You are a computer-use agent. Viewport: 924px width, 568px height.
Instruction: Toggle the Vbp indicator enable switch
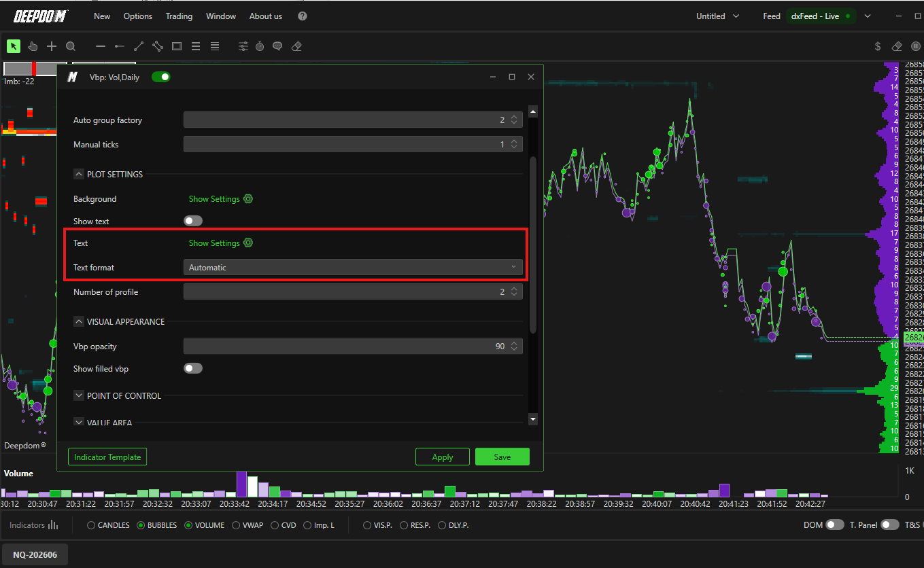pos(161,77)
